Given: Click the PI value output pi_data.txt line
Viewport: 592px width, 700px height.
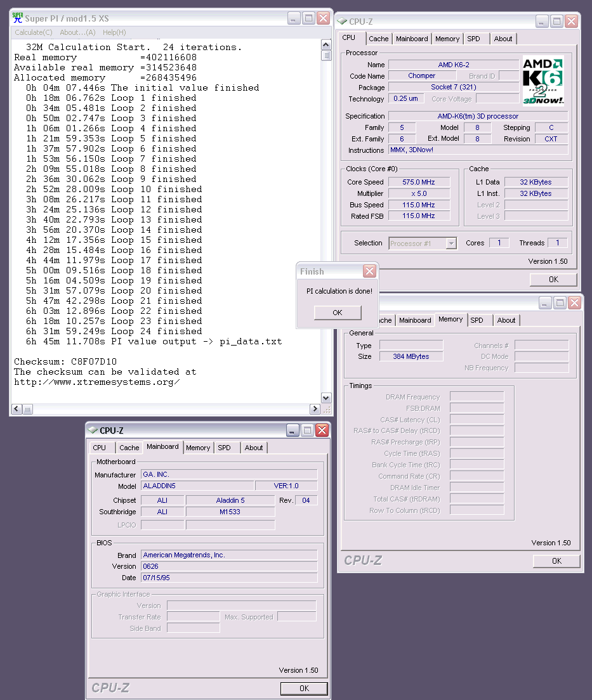Looking at the screenshot, I should click(154, 342).
